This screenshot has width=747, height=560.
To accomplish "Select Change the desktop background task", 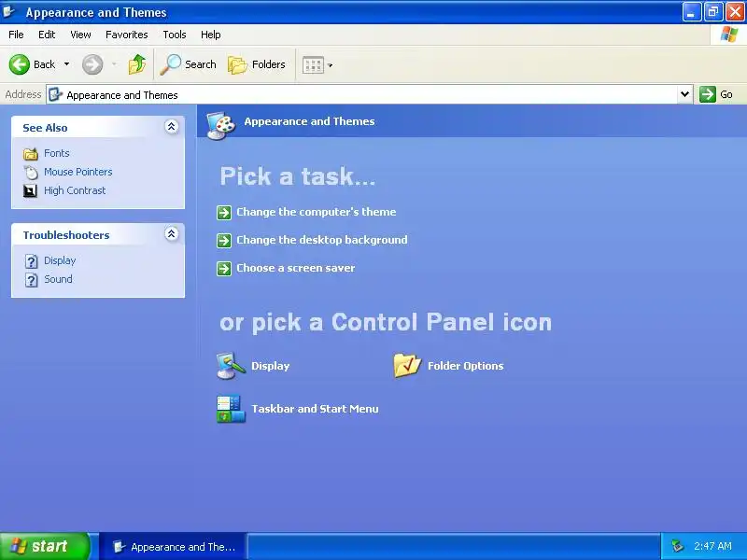I will click(322, 240).
